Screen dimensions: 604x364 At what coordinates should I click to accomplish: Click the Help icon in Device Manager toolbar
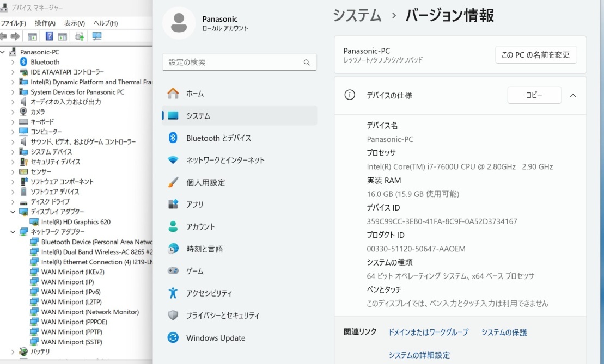[50, 36]
